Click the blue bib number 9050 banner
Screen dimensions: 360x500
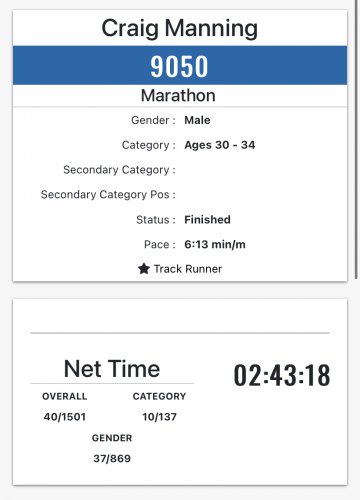[x=180, y=65]
